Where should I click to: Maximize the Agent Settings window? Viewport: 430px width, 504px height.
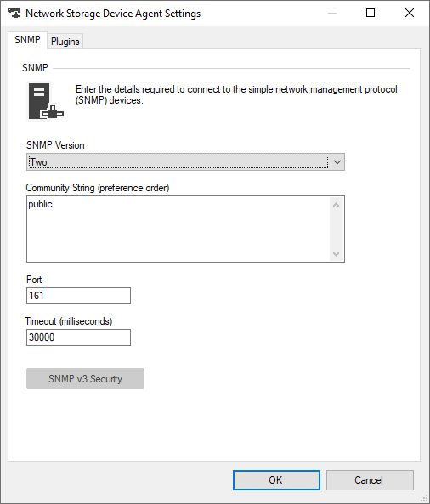[371, 13]
